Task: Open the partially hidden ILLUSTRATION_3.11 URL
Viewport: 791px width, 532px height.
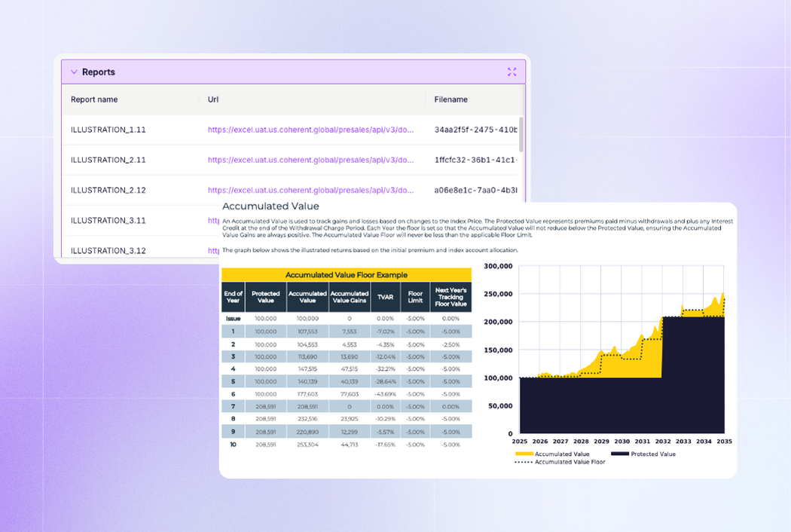Action: pos(213,221)
